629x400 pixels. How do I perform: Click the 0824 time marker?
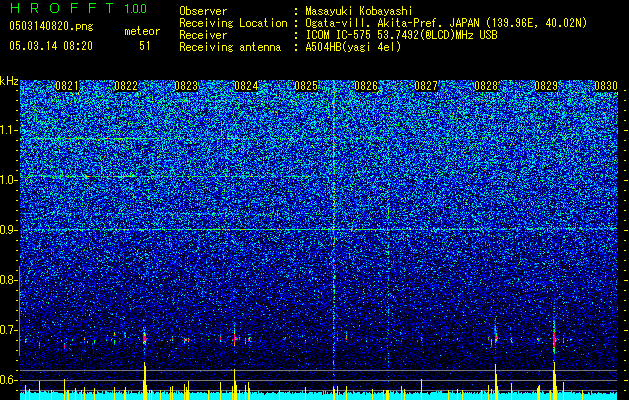(246, 86)
